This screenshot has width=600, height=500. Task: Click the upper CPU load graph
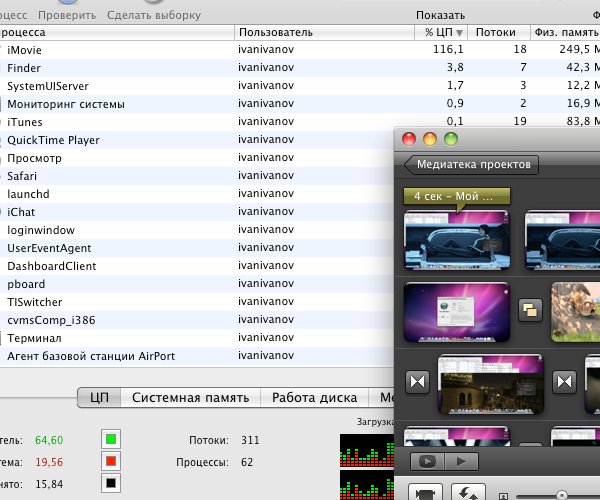click(x=367, y=451)
